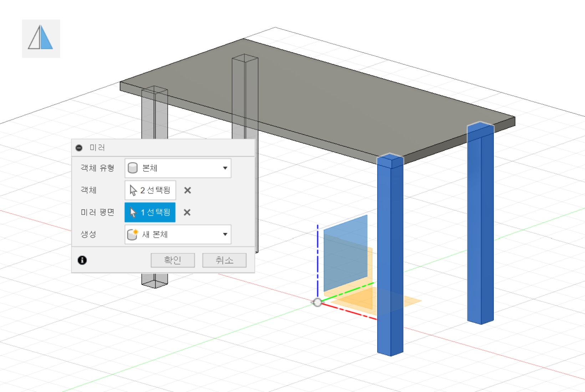Viewport: 585px width, 392px height.
Task: Clear the 객체 selection with X
Action: 188,190
